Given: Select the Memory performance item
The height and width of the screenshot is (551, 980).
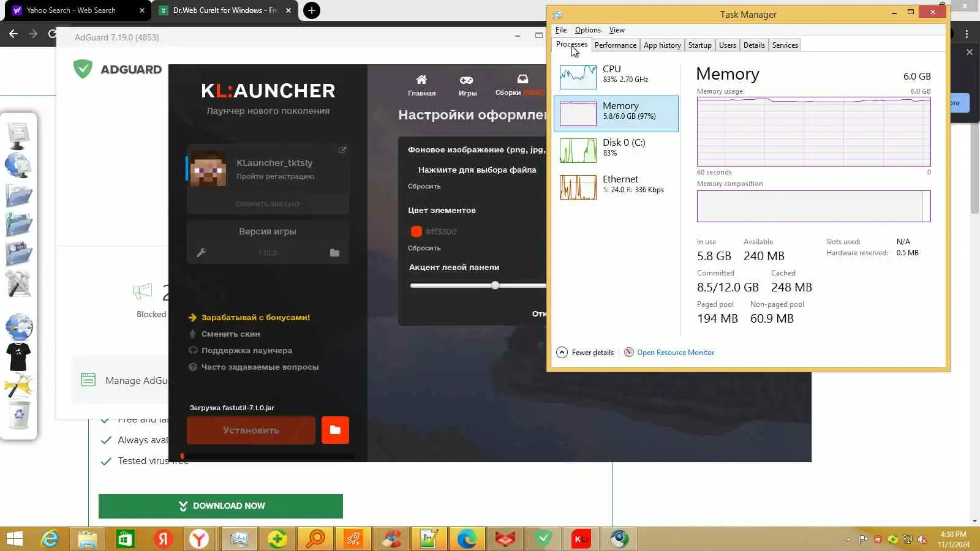Looking at the screenshot, I should 616,113.
